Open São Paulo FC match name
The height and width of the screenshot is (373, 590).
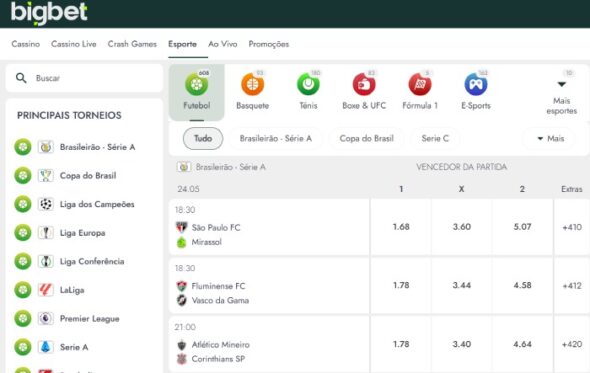(x=216, y=227)
